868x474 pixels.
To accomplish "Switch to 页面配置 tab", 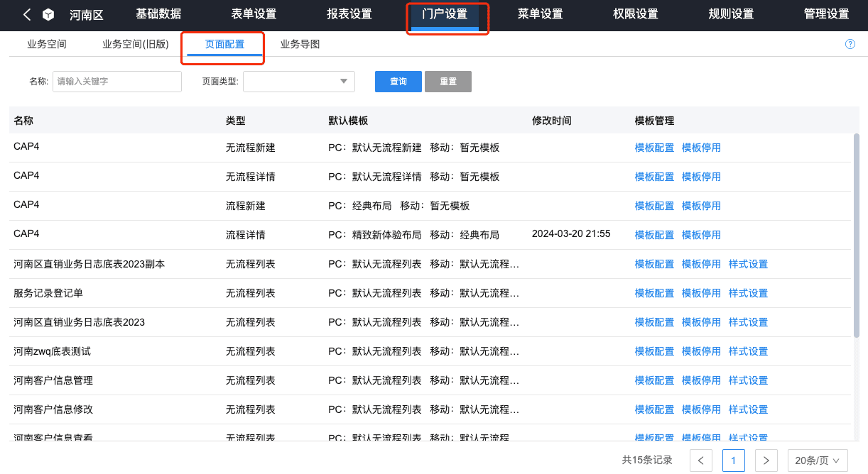I will (224, 44).
